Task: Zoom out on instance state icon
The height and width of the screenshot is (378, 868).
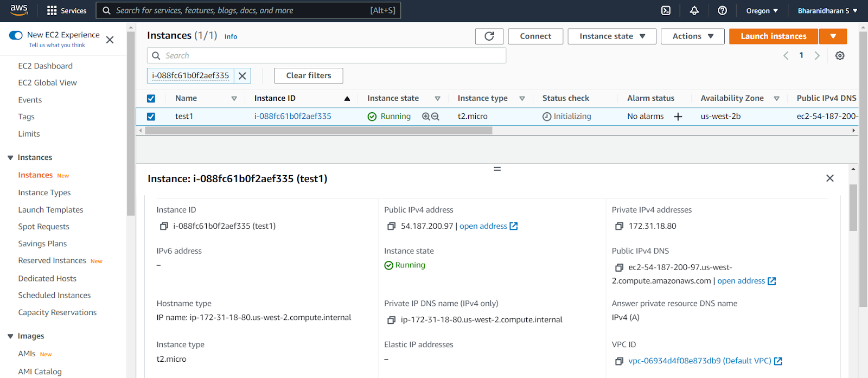Action: click(x=435, y=116)
